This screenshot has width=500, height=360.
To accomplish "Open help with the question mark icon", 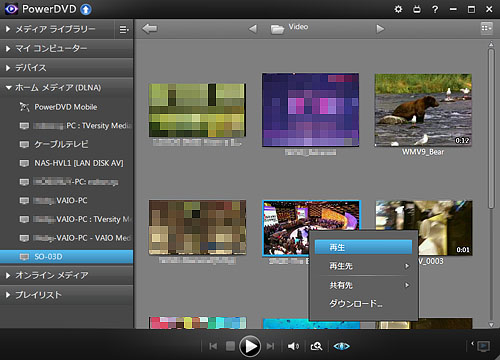I will coord(435,9).
